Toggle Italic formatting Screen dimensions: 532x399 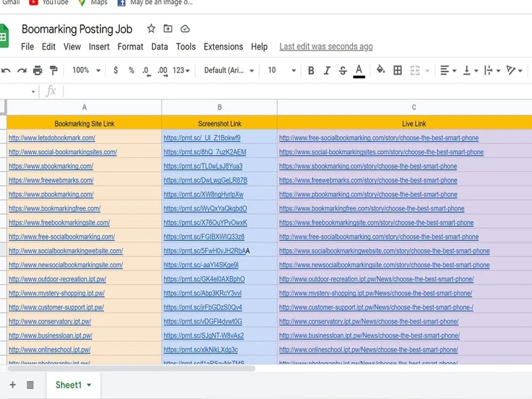click(327, 71)
